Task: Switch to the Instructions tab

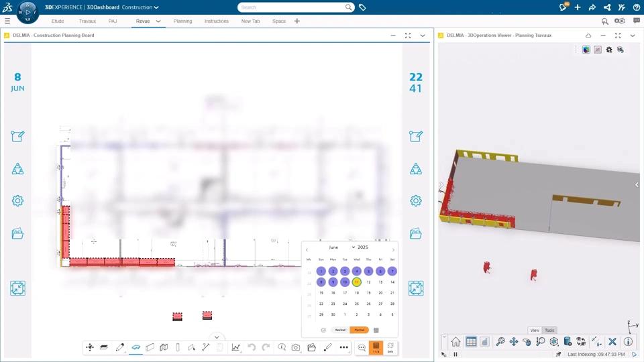Action: (217, 21)
